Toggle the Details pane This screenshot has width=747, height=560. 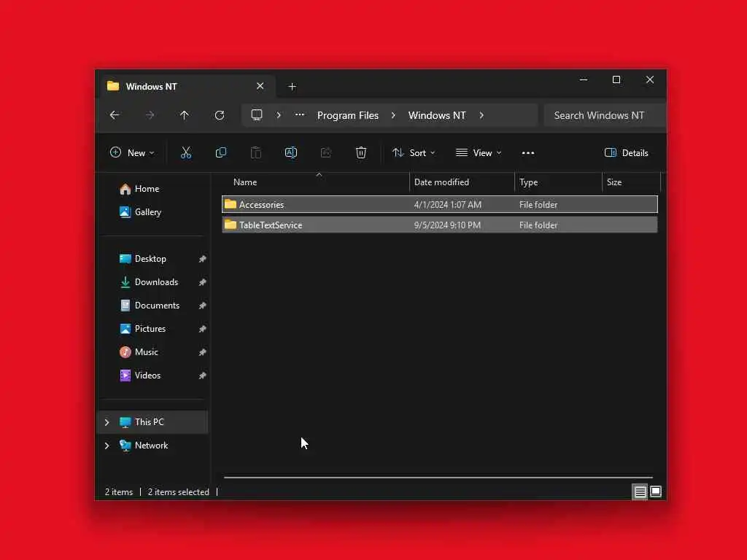(626, 153)
